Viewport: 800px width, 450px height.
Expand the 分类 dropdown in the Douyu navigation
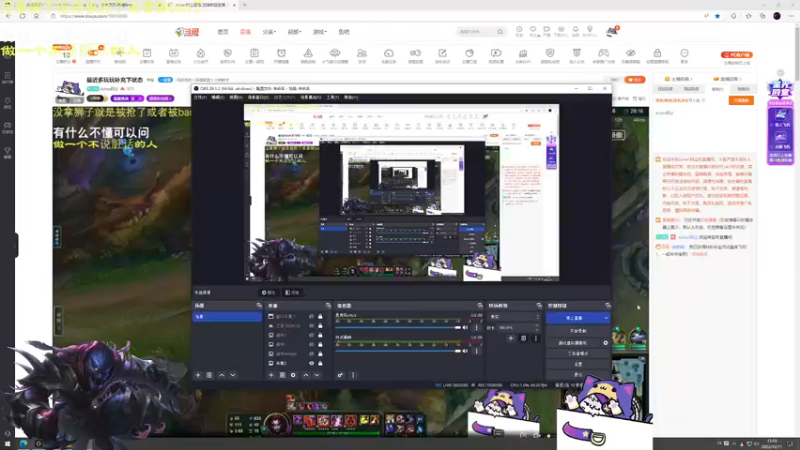pos(269,32)
